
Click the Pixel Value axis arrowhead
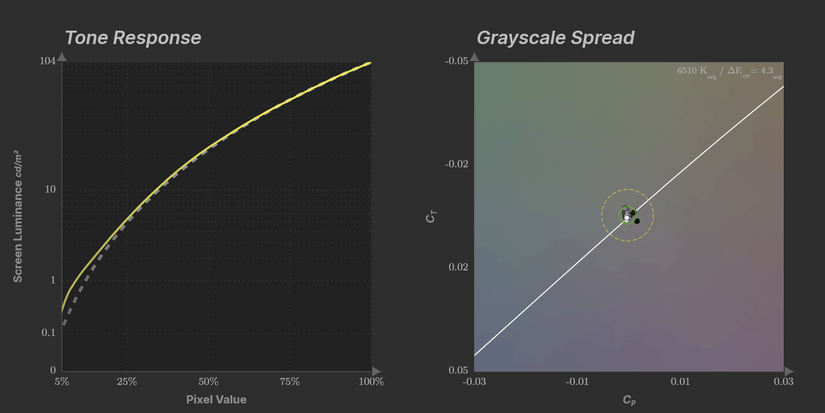pyautogui.click(x=376, y=371)
